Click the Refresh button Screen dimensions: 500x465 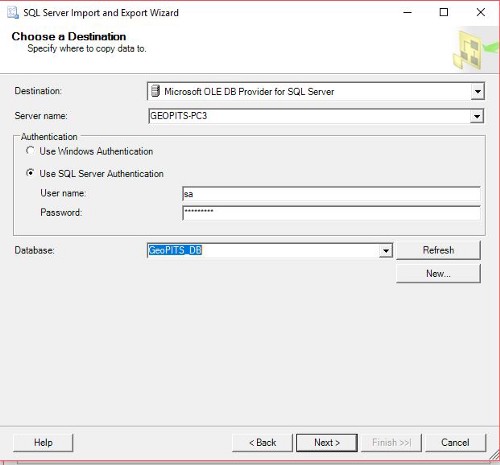coord(438,250)
